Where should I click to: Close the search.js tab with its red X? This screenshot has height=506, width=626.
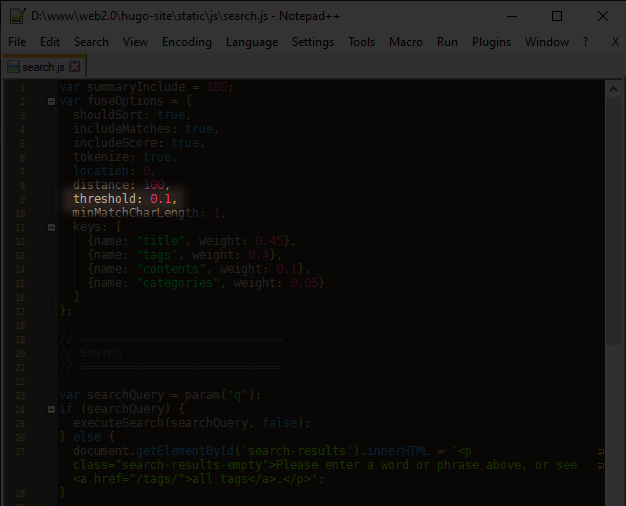75,67
